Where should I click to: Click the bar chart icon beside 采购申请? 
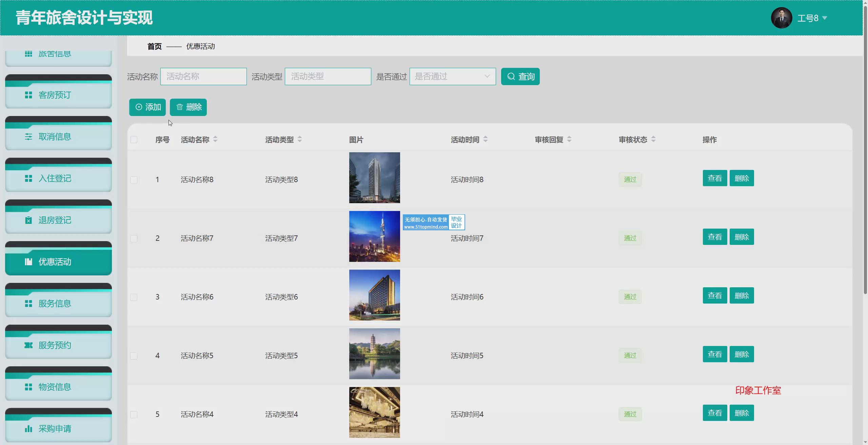click(x=28, y=429)
